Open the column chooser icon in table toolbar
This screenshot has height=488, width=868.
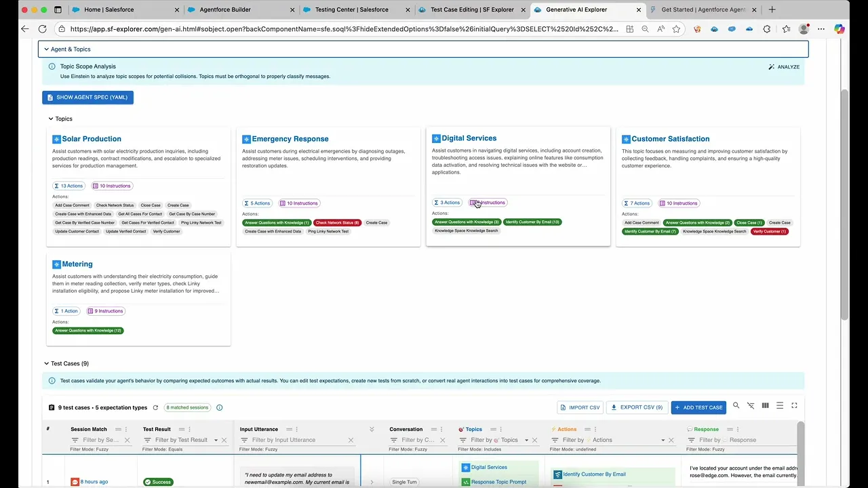click(765, 405)
